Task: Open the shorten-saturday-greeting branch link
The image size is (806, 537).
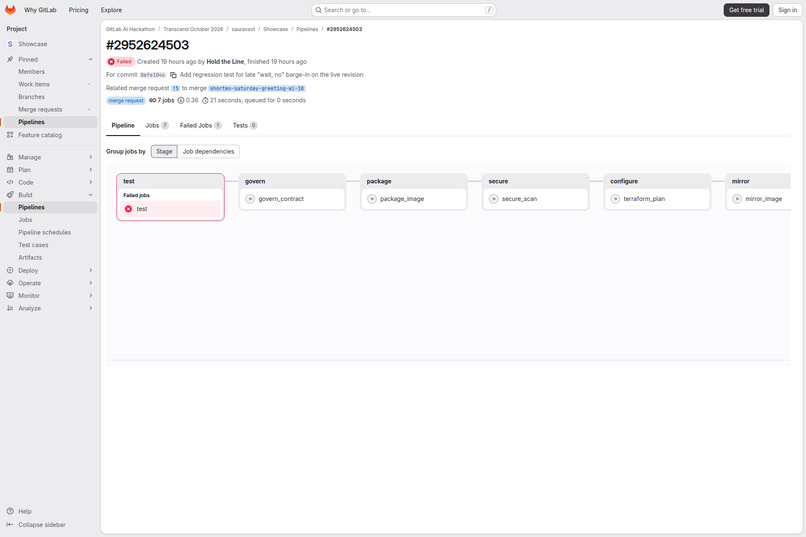Action: coord(257,88)
